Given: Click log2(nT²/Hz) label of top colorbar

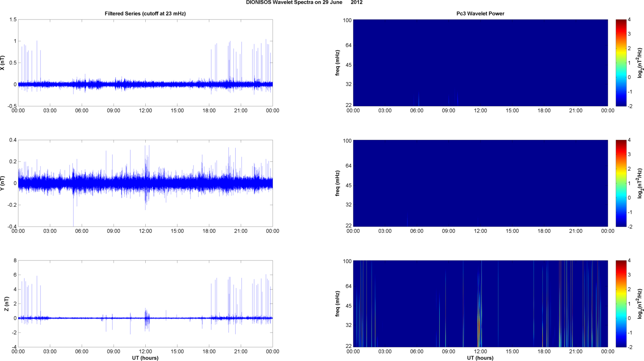Looking at the screenshot, I should coord(640,63).
